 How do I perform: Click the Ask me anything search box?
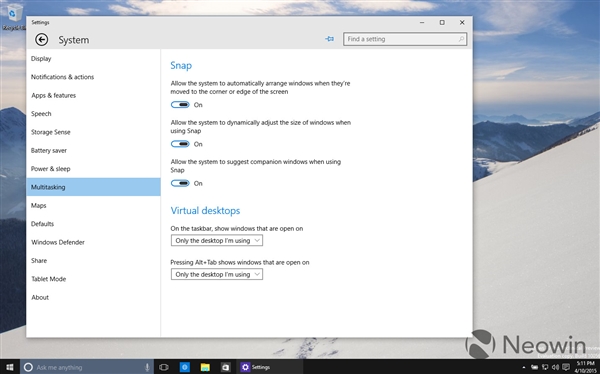point(87,367)
